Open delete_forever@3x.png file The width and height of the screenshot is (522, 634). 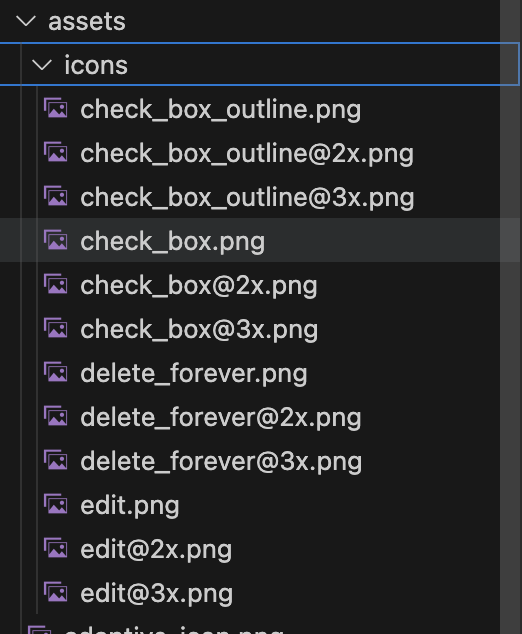tap(221, 462)
